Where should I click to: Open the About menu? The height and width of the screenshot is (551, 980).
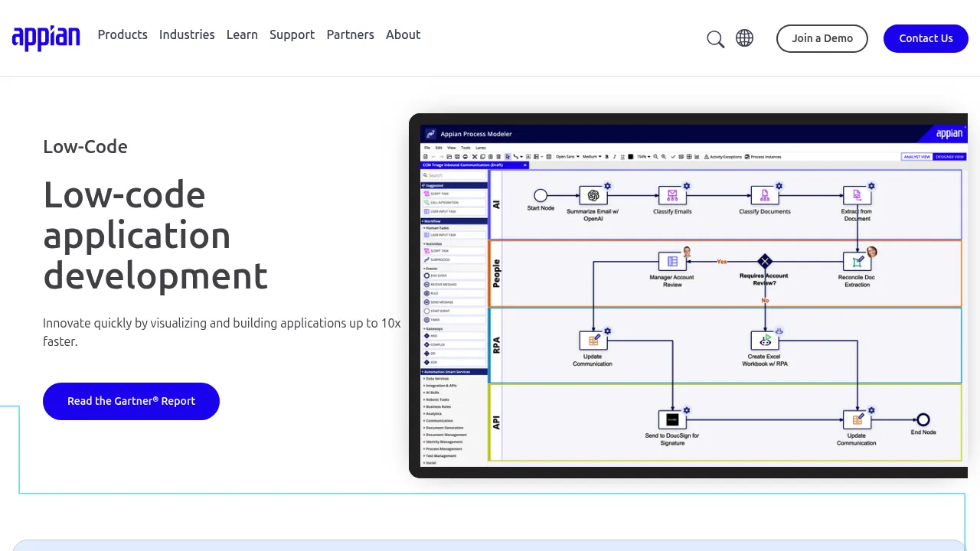(x=403, y=34)
